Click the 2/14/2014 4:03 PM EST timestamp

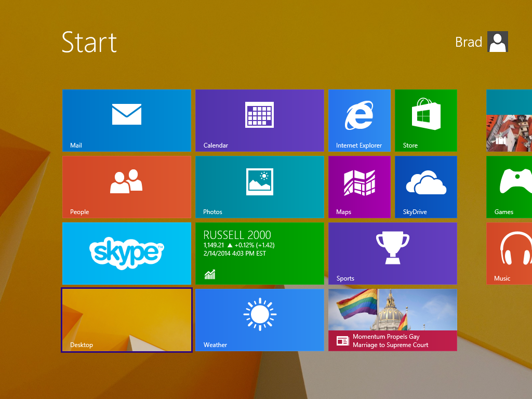[234, 254]
